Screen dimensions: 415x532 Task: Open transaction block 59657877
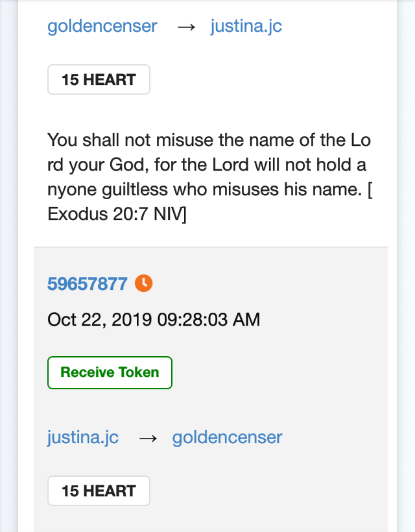pyautogui.click(x=87, y=284)
